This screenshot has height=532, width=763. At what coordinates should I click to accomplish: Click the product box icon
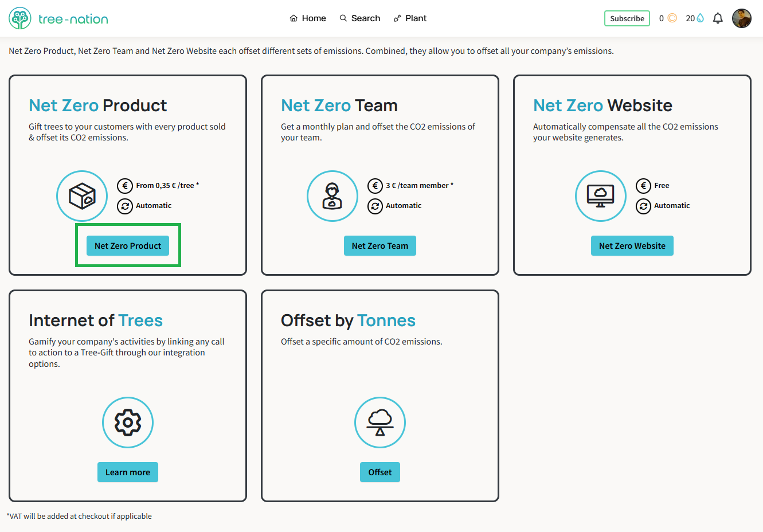[x=82, y=196]
